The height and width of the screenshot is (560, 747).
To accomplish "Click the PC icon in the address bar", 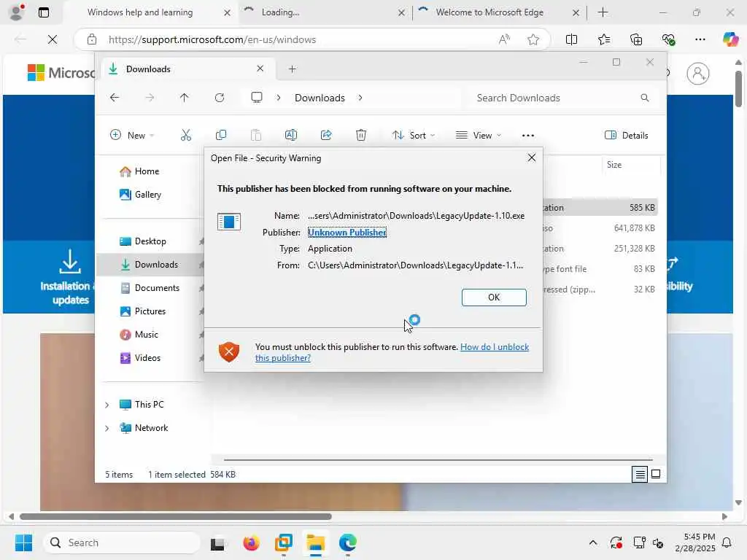I will click(257, 98).
